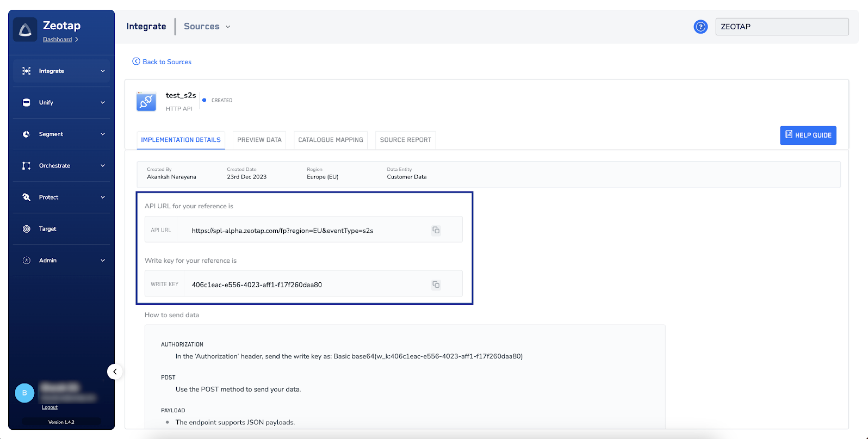Click the blue help question mark icon
This screenshot has height=439, width=868.
click(700, 27)
